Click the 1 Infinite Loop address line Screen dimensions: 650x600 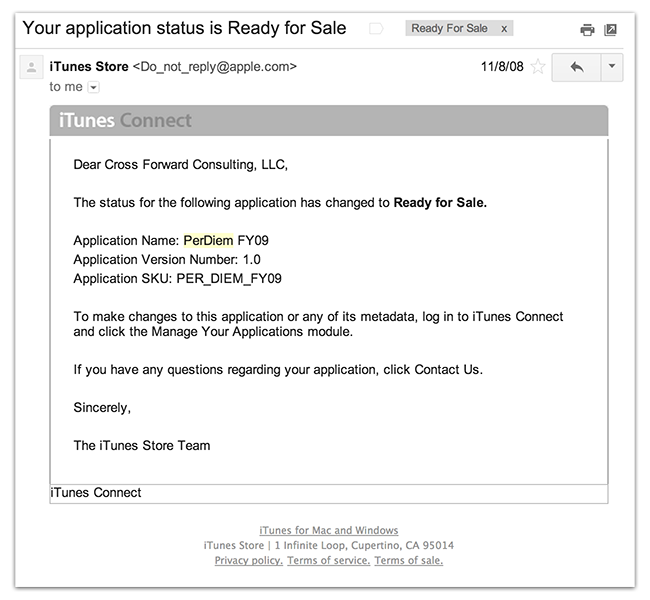[x=329, y=545]
